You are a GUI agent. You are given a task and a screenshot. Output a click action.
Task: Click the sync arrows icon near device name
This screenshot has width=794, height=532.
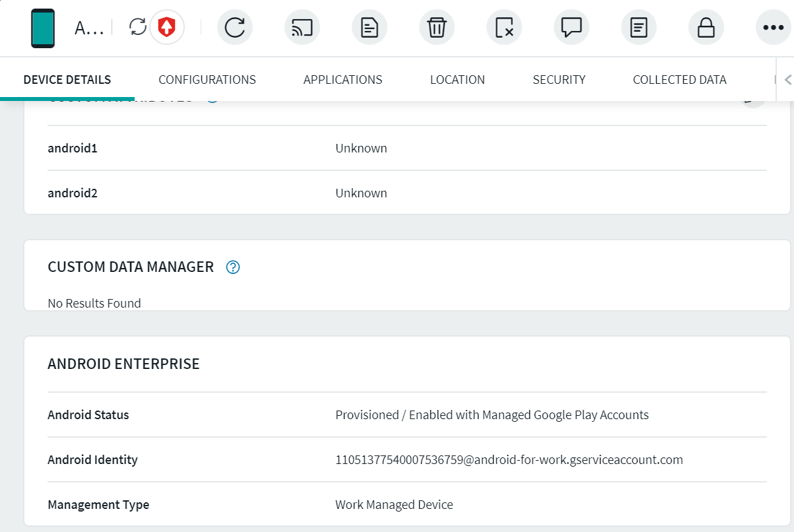(x=138, y=27)
